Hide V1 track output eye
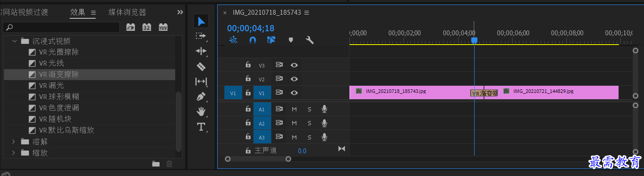Screen dimensions: 644x176 [x=294, y=93]
